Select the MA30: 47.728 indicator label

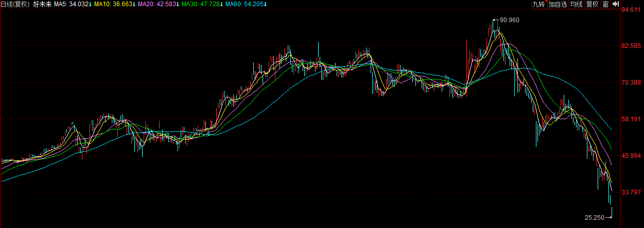[202, 4]
